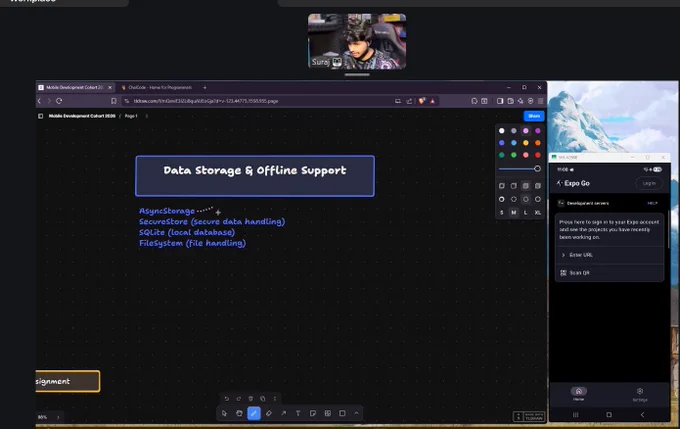Click the redo icon above toolbar

pyautogui.click(x=239, y=399)
